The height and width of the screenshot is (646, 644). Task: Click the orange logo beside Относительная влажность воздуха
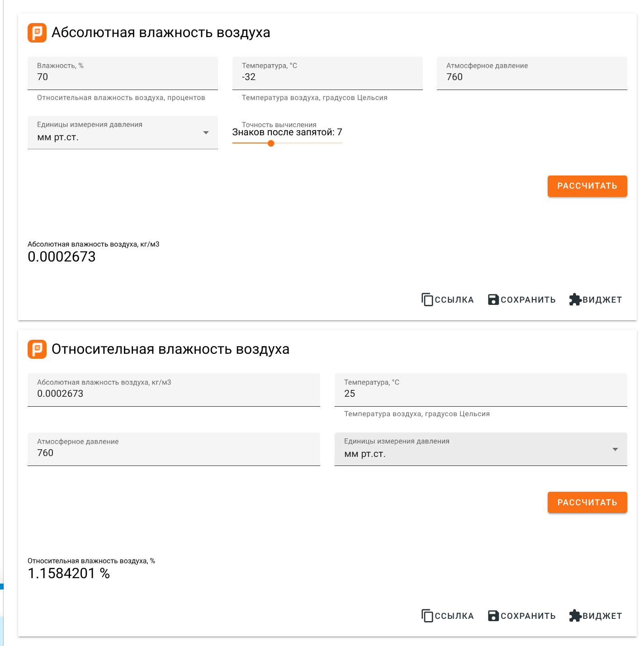[37, 349]
